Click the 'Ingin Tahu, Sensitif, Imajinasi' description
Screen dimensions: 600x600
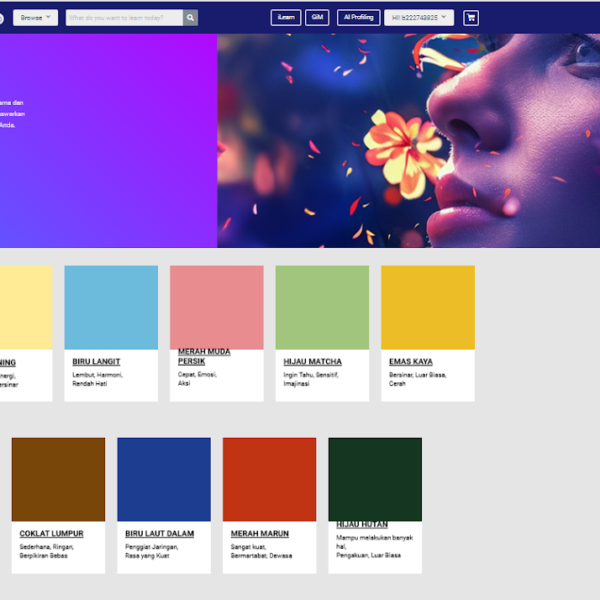point(311,379)
